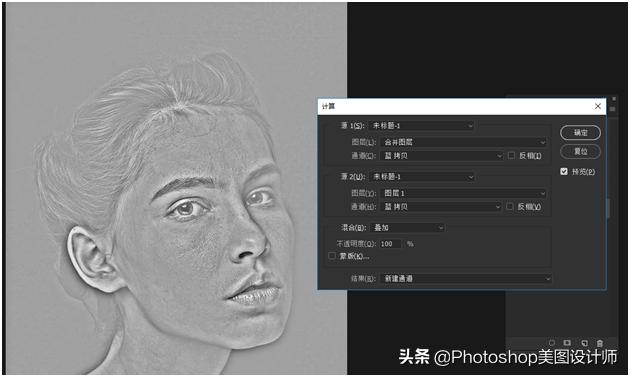The image size is (630, 377).
Task: Open source 2 图层 dropdown showing 图层 1
Action: [464, 193]
